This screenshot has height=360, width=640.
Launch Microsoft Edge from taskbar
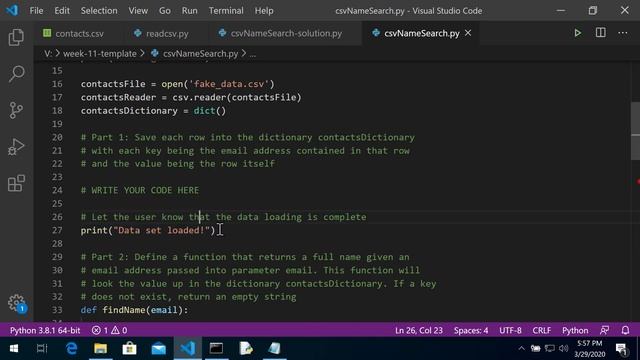(71, 349)
